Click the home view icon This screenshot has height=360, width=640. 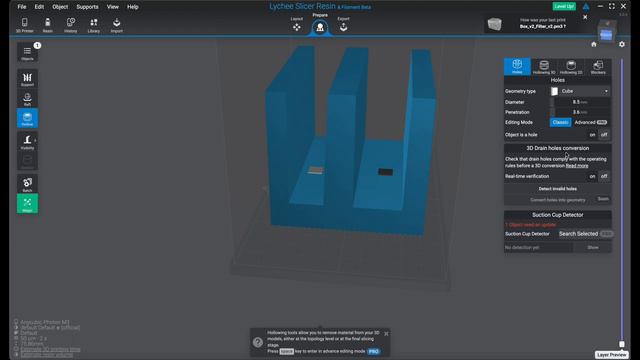[594, 44]
